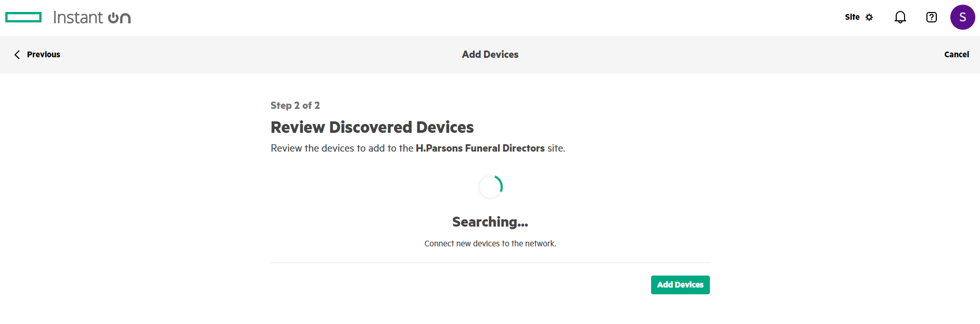Cancel the Add Devices wizard
The width and height of the screenshot is (980, 324).
(x=956, y=55)
